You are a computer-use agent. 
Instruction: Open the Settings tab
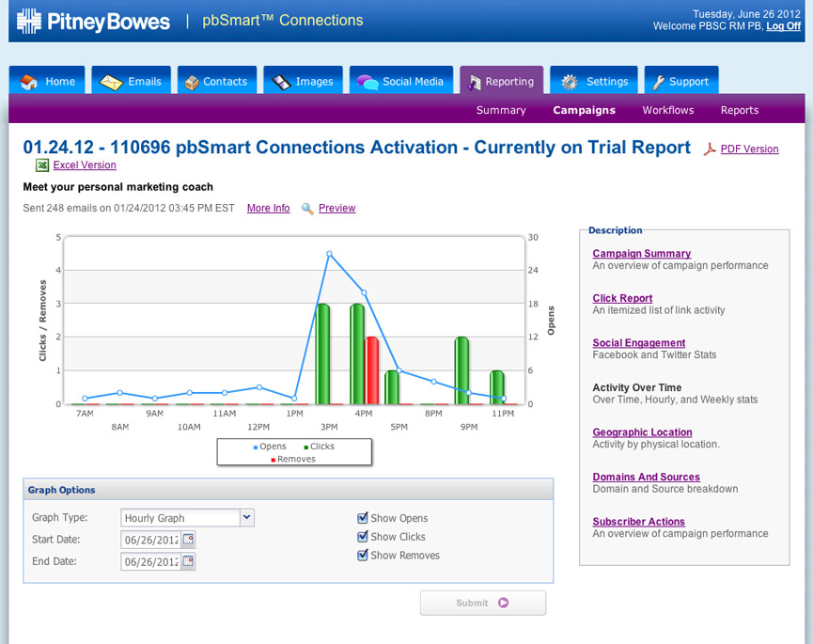pos(594,80)
